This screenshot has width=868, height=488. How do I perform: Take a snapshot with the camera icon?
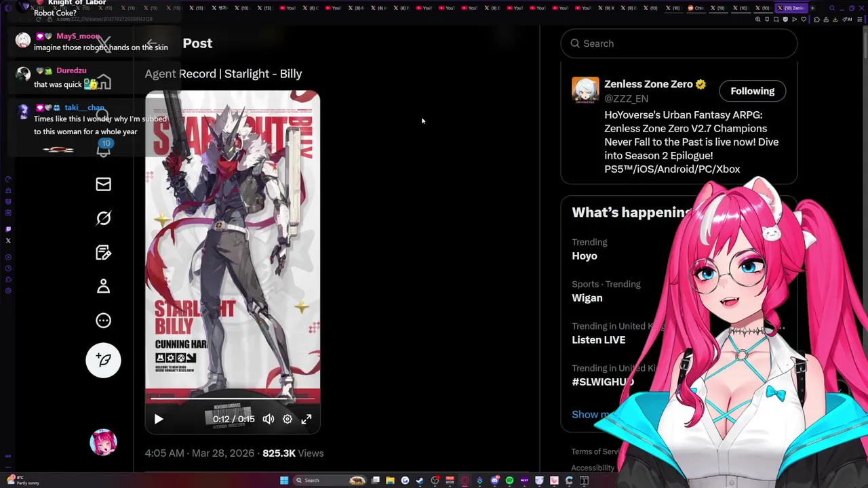(x=776, y=20)
